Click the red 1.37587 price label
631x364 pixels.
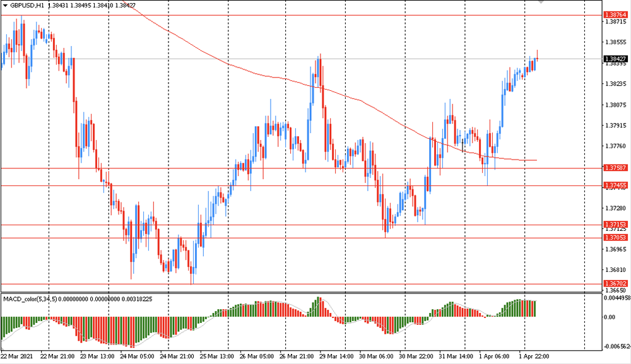616,168
